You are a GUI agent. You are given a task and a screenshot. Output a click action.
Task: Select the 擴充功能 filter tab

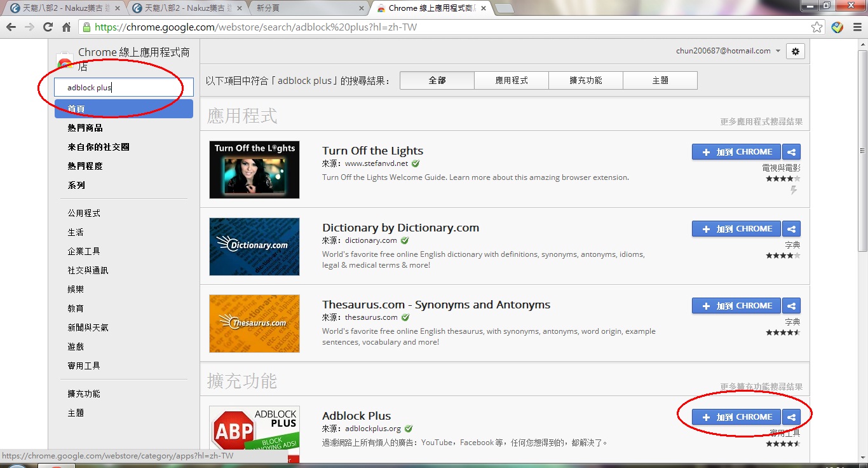tap(585, 81)
